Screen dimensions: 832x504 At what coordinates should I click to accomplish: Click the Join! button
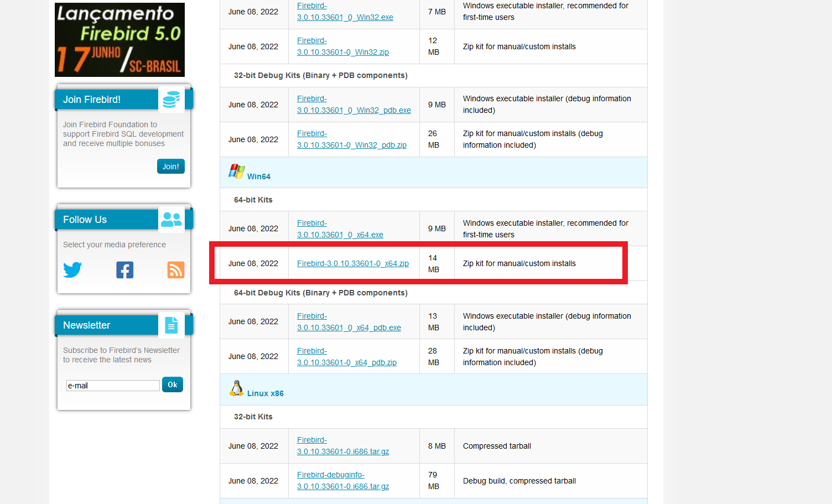[x=171, y=167]
